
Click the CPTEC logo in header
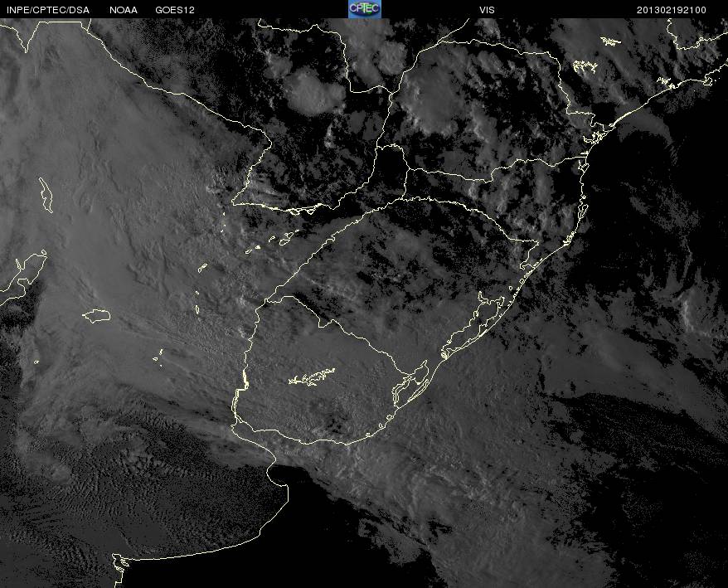click(x=365, y=9)
